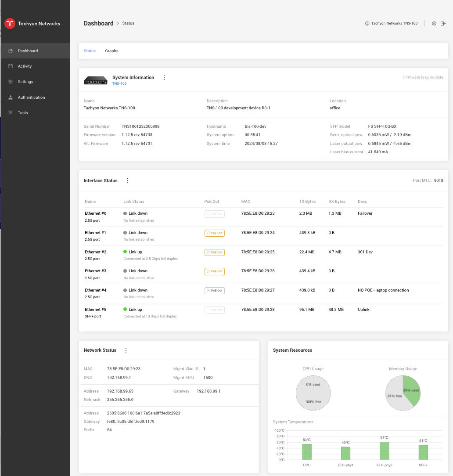This screenshot has height=476, width=453.
Task: Click the serial number TNS1001252300998
Action: 140,126
